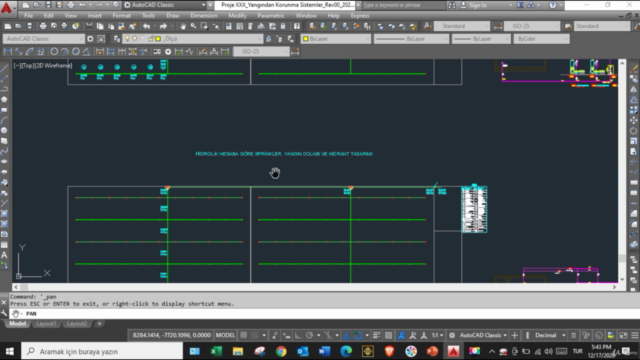Click the Center Mark dimension icon
Screen dimensions: 640x360
[168, 51]
